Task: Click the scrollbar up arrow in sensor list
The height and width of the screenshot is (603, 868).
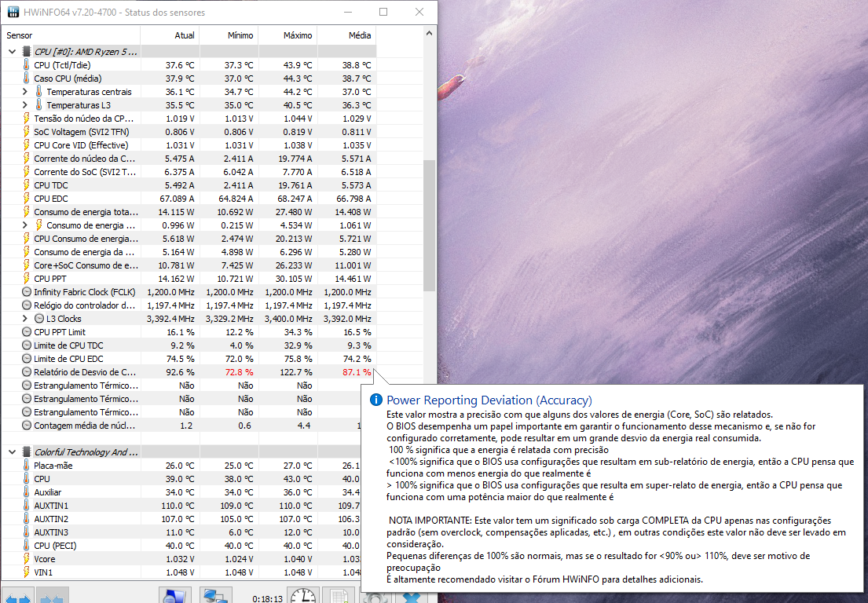Action: click(429, 33)
